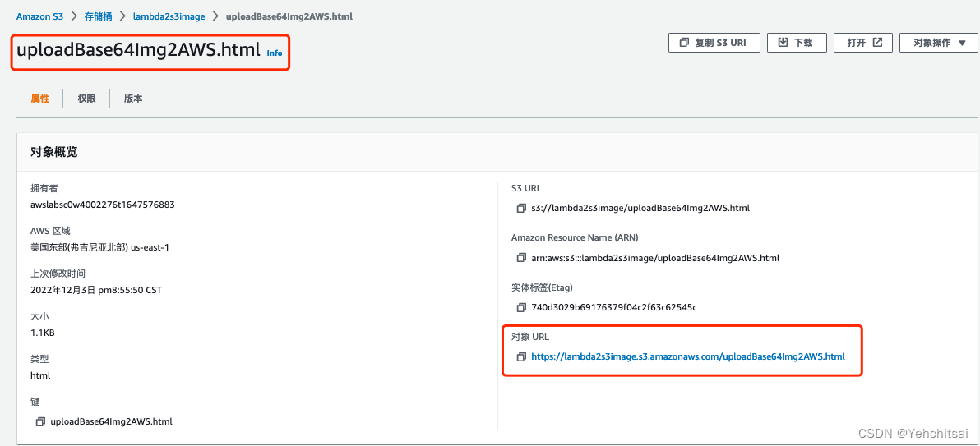Switch to the 版本 tab
Viewport: 980px width, 446px height.
(133, 99)
